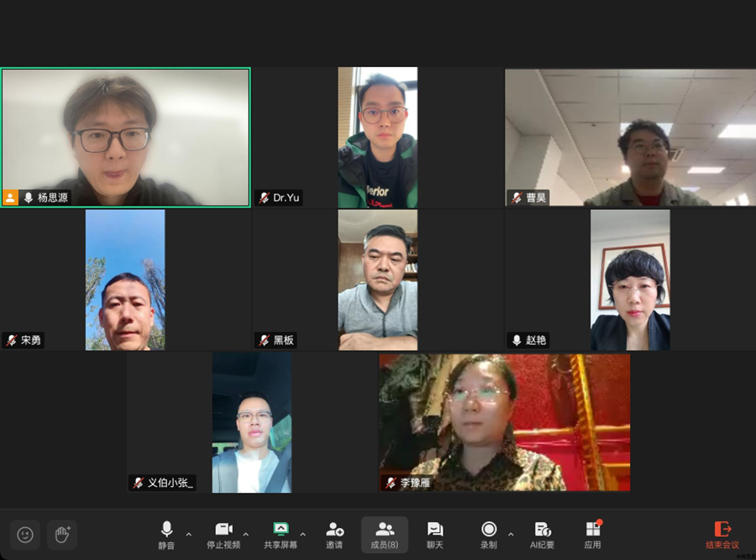Raise hand using the hand icon
756x560 pixels.
(x=62, y=535)
